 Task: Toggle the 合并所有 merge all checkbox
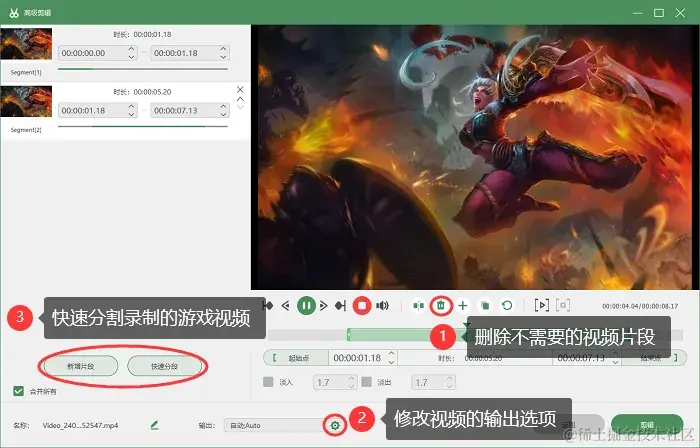point(18,391)
